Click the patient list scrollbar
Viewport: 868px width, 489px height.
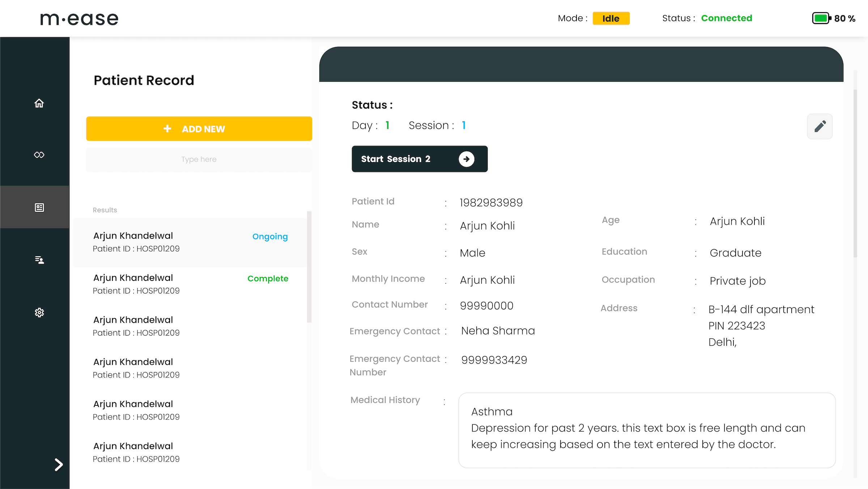pyautogui.click(x=309, y=267)
